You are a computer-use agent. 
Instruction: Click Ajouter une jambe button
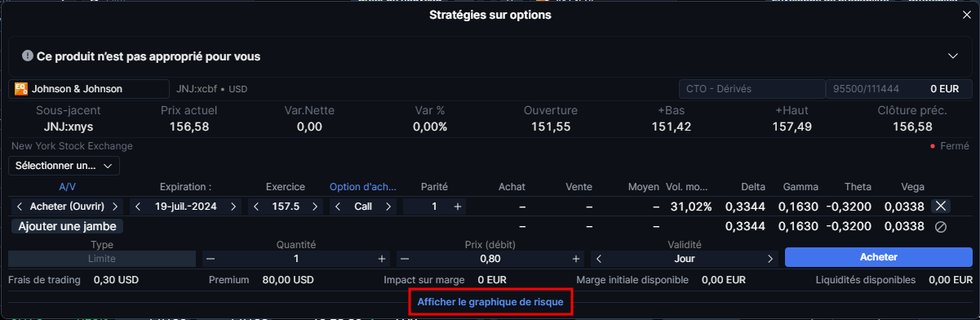pyautogui.click(x=67, y=226)
